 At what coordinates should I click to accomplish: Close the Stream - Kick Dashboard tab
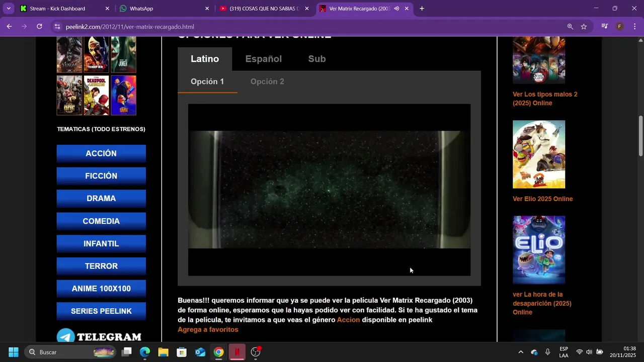(x=107, y=9)
